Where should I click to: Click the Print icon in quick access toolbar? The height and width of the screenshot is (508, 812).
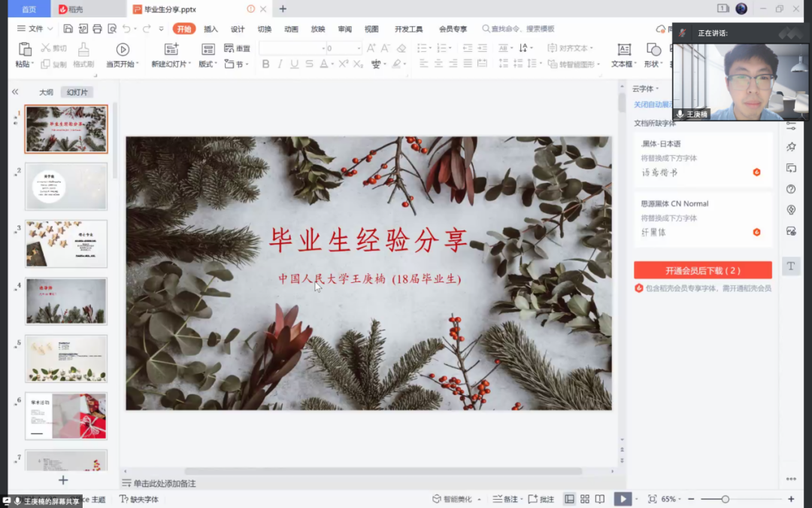pos(97,29)
